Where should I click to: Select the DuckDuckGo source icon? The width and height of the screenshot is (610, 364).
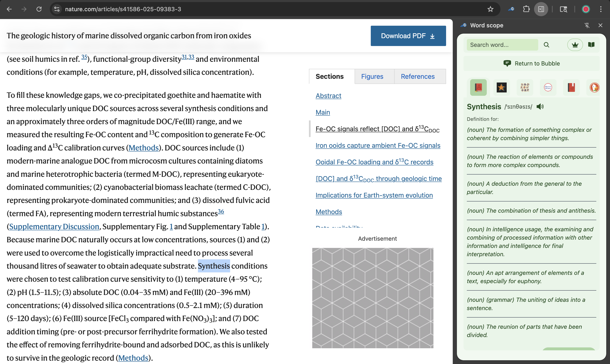[x=594, y=87]
